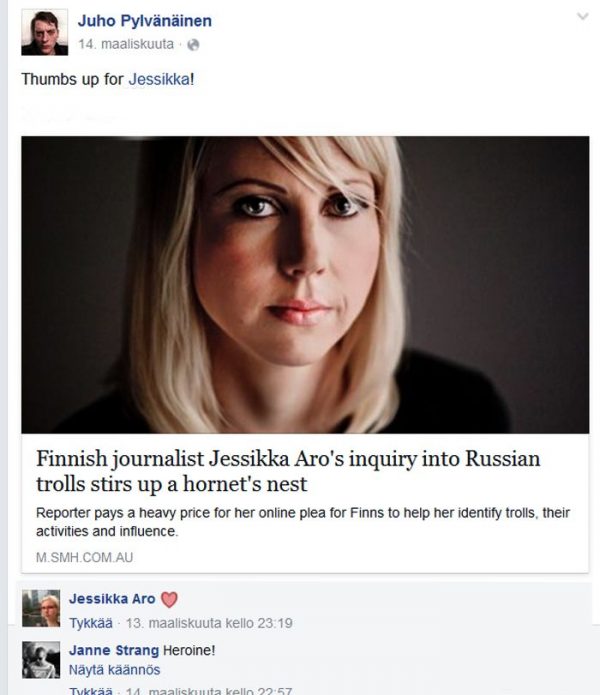This screenshot has height=695, width=600.
Task: Click the heart emoji in Jessikka's comment
Action: coord(169,600)
